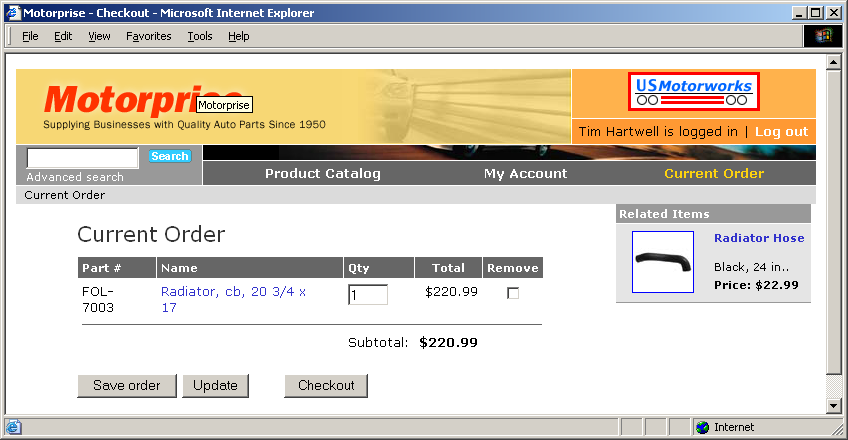
Task: Click the Checkout button
Action: point(326,385)
